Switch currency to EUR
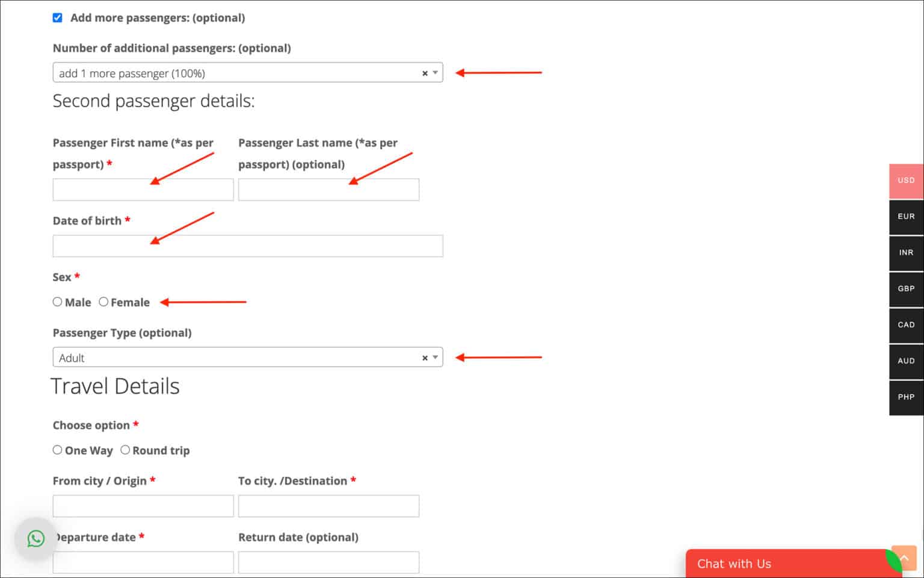This screenshot has height=578, width=924. 906,216
